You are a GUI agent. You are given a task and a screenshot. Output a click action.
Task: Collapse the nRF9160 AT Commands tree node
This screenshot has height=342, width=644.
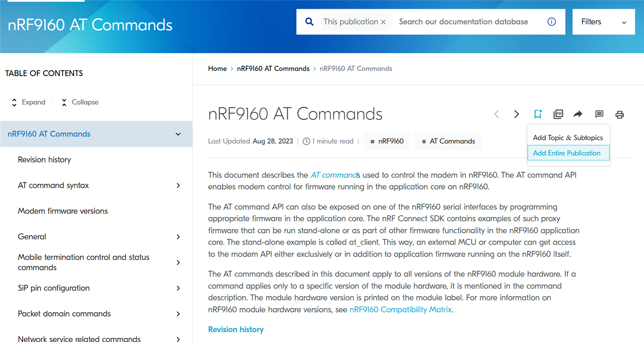[x=178, y=134]
